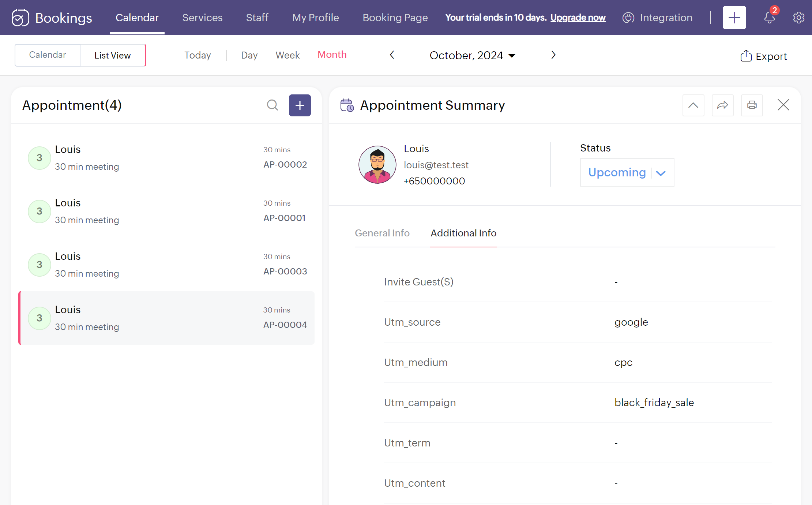
Task: Go to next month arrow
Action: click(553, 55)
